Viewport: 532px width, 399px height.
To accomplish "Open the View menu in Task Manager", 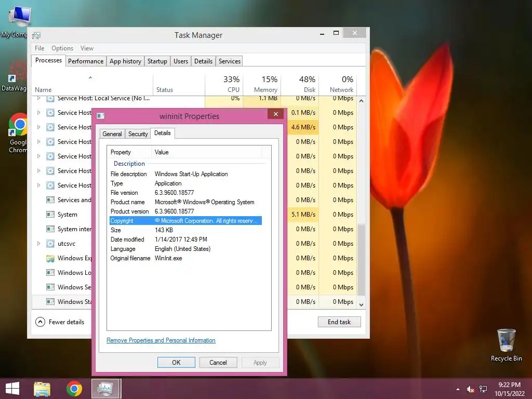I will [x=87, y=48].
